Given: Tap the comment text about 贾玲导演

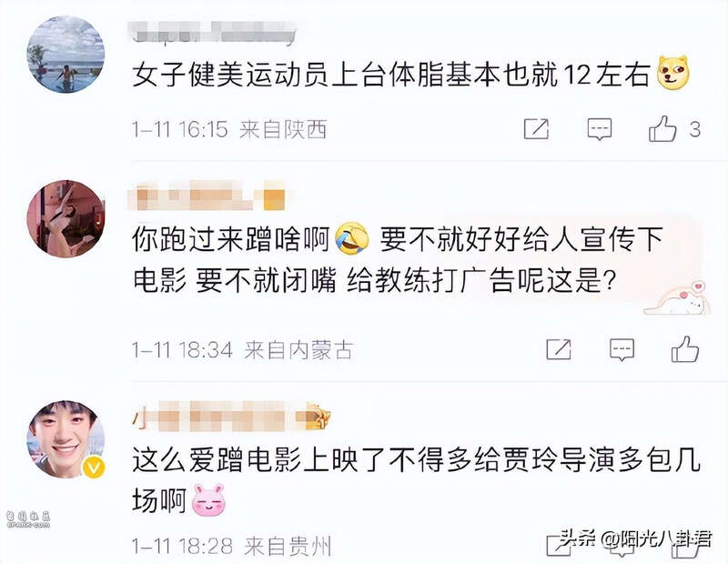Looking at the screenshot, I should coord(416,481).
